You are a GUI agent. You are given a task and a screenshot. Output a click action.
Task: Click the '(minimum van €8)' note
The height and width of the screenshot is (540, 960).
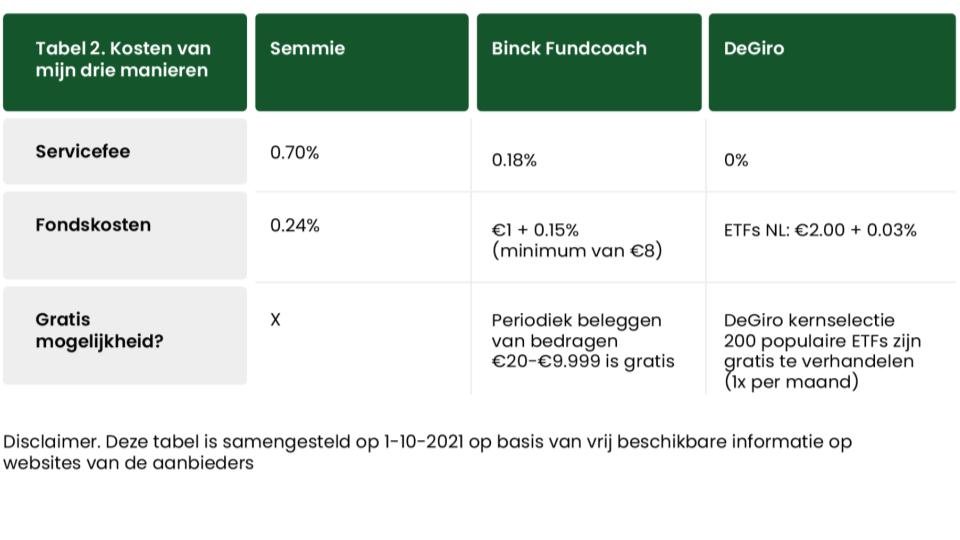point(577,251)
